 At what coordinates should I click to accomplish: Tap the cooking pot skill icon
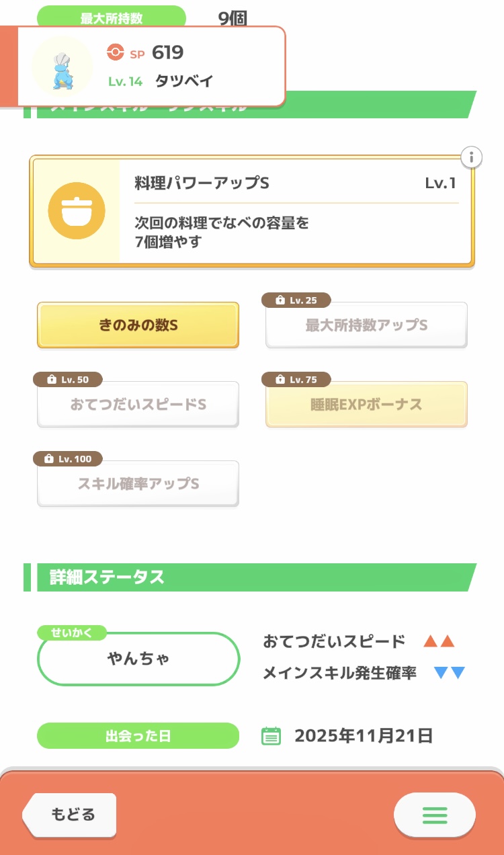[77, 211]
